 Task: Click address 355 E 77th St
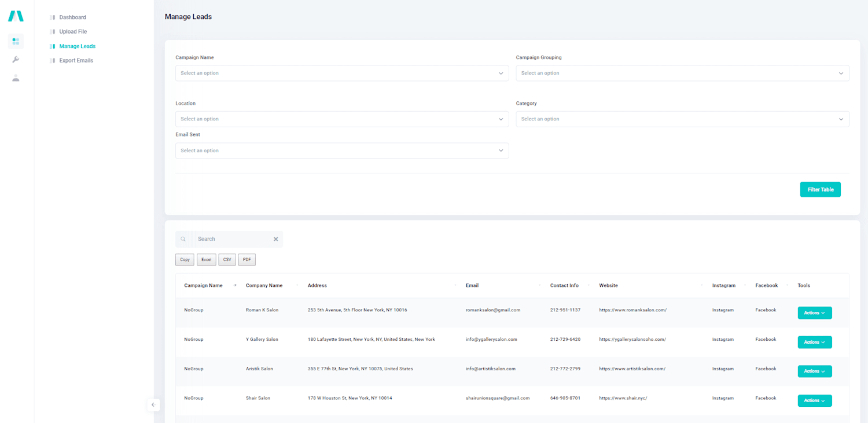(361, 369)
